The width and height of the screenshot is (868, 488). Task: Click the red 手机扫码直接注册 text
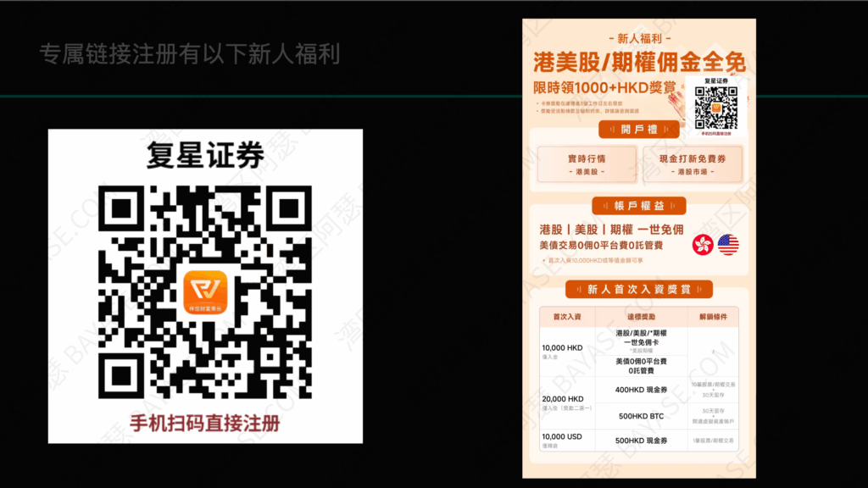pyautogui.click(x=205, y=424)
